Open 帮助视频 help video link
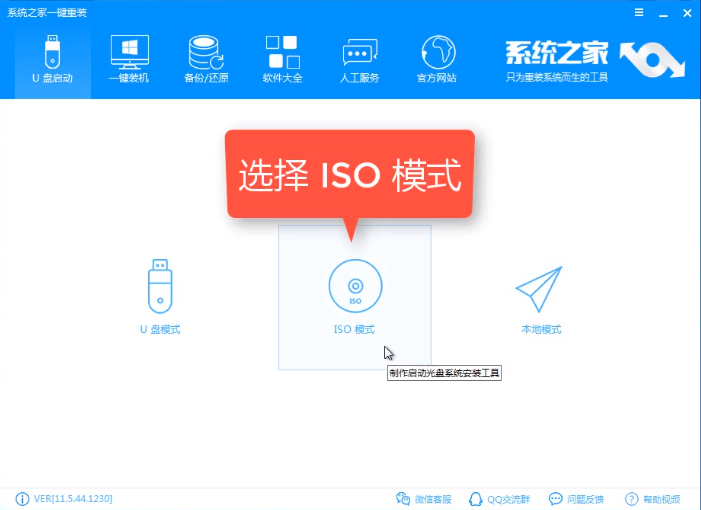The width and height of the screenshot is (701, 510). point(652,499)
